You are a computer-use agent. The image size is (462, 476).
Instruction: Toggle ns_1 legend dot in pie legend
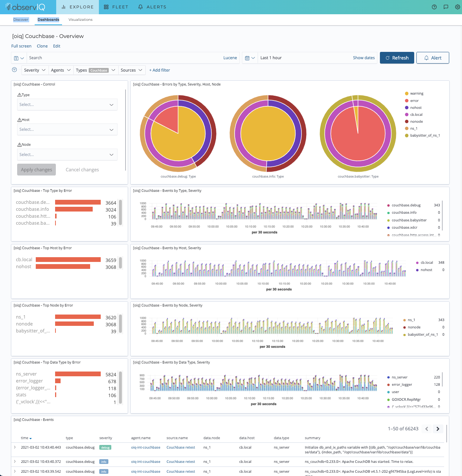coord(407,129)
